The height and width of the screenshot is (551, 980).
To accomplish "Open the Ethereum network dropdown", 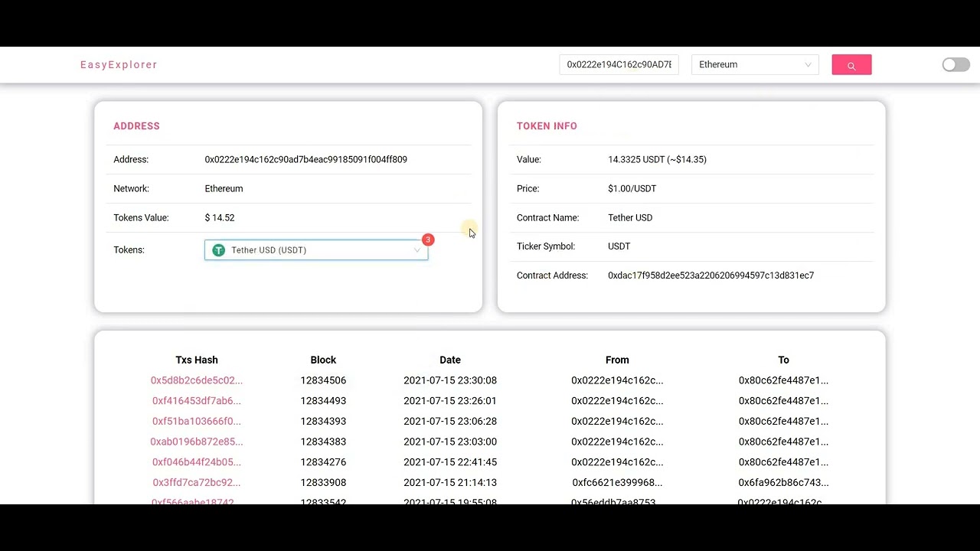I will 755,65.
